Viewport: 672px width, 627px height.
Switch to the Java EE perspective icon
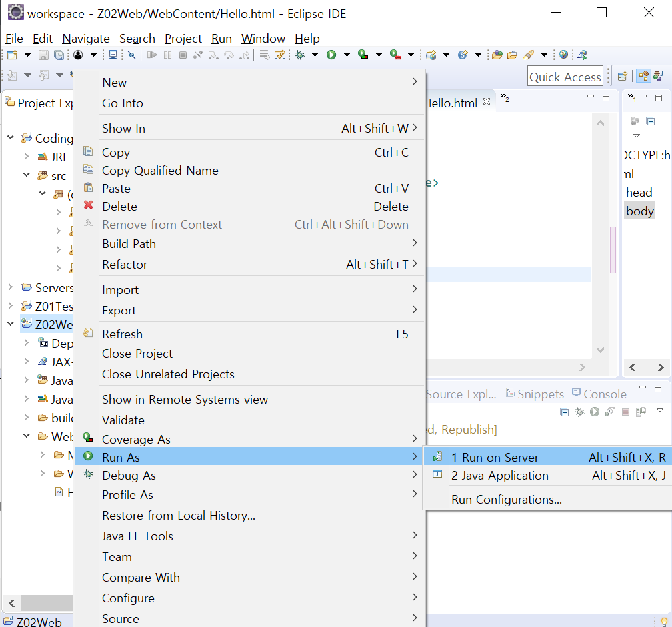643,76
